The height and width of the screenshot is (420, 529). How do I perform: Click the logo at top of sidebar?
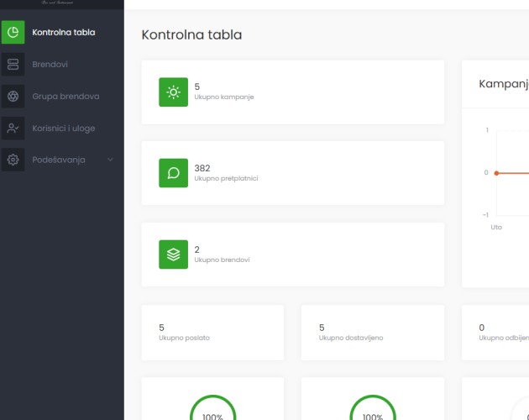tap(57, 3)
